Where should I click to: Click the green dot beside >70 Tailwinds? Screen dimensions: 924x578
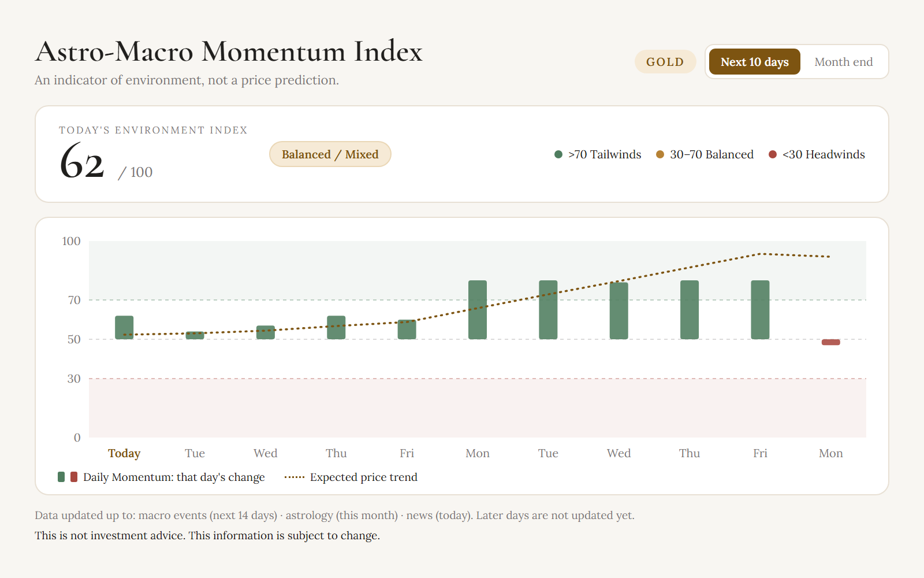(558, 154)
